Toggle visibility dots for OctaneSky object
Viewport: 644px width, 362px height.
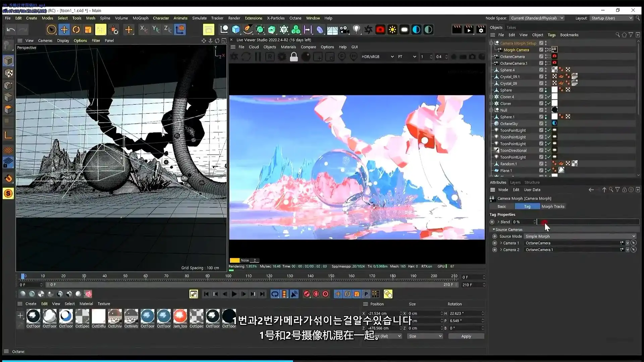546,123
